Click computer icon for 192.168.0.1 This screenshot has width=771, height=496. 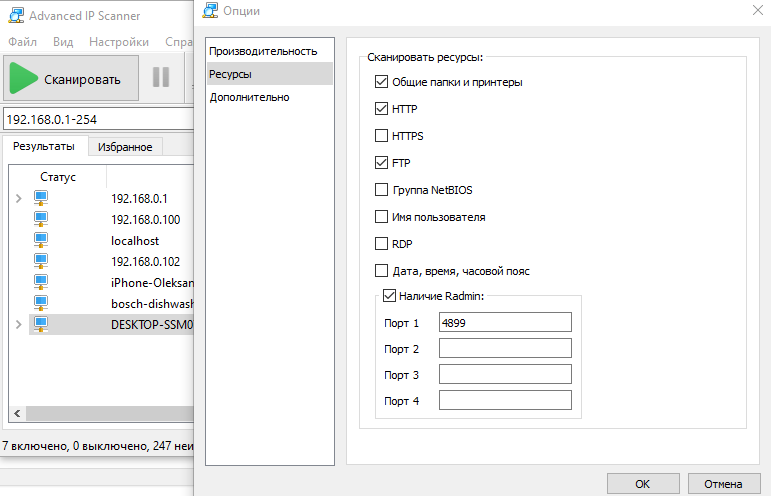pyautogui.click(x=41, y=198)
